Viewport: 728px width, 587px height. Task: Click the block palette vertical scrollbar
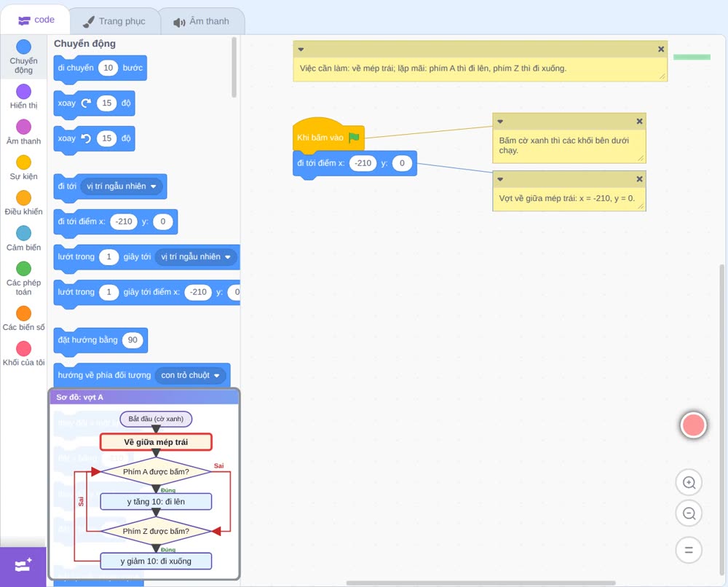click(234, 67)
